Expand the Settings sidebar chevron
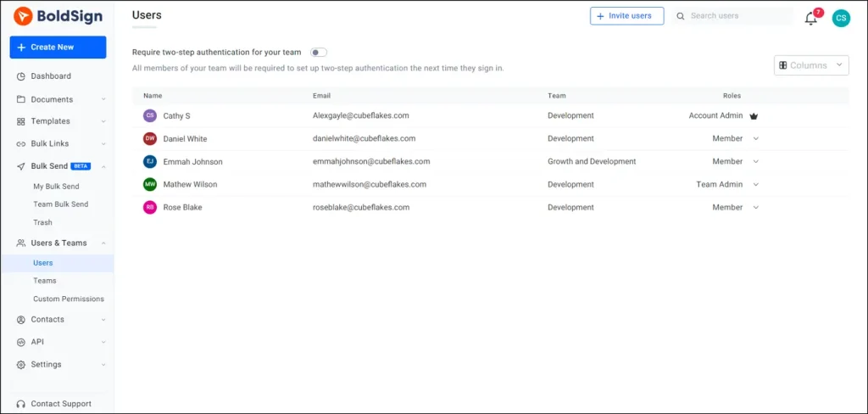Image resolution: width=868 pixels, height=414 pixels. 103,365
